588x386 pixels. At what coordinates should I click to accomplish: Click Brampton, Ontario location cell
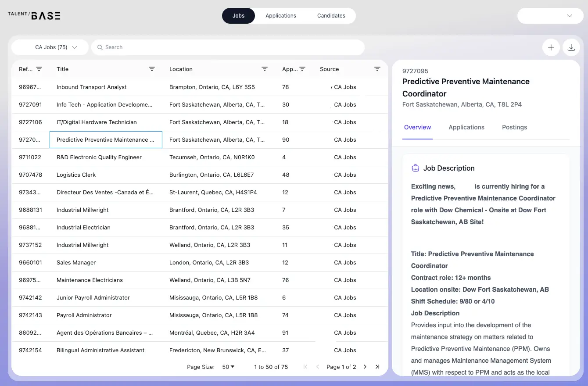212,87
